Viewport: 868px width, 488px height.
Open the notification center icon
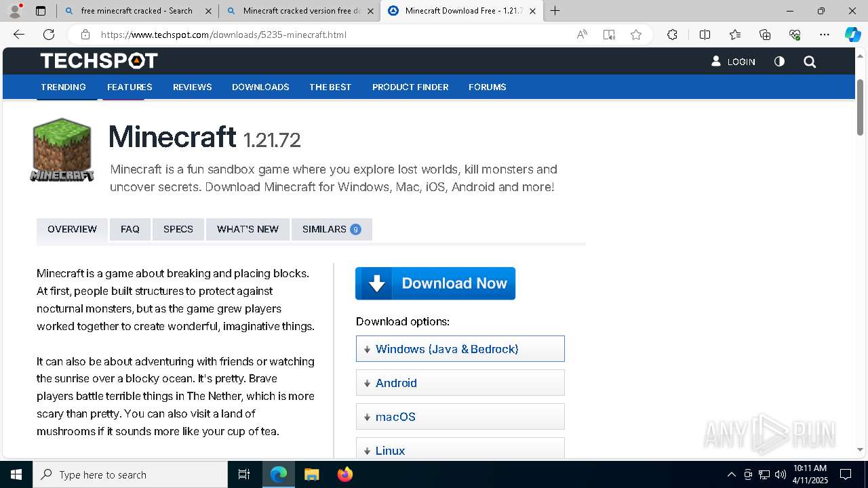[x=846, y=474]
